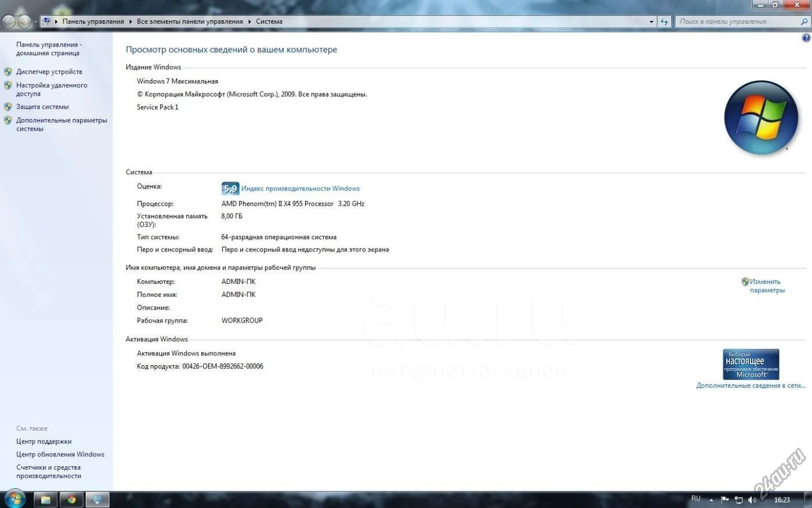
Task: Open Настройка удаленного доступа link
Action: pyautogui.click(x=52, y=89)
